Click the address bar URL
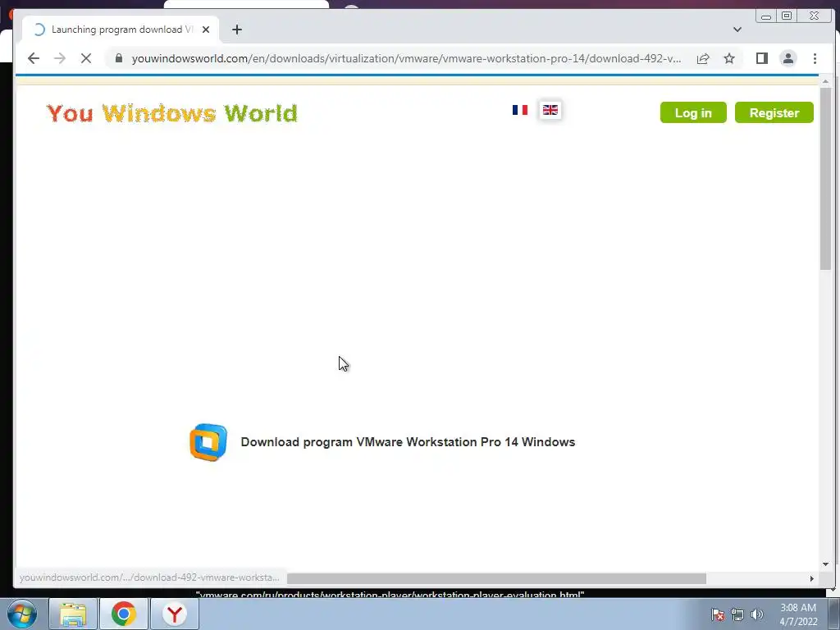The height and width of the screenshot is (630, 840). point(406,58)
